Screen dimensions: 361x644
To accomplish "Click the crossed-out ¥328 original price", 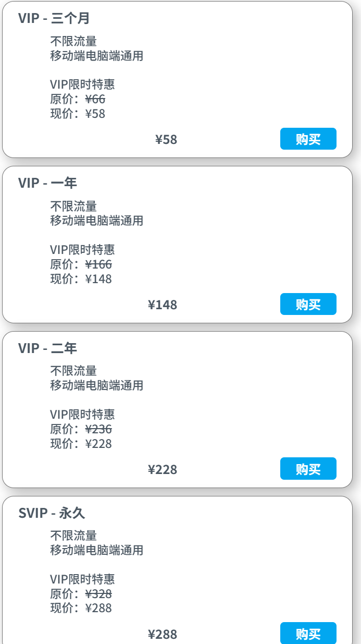I will (97, 593).
